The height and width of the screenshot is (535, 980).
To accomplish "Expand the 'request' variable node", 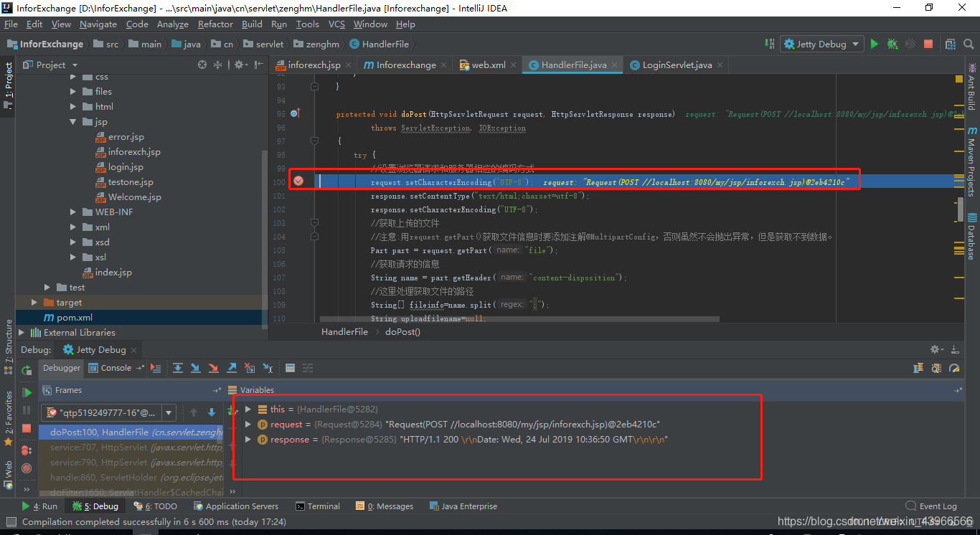I will click(x=248, y=425).
